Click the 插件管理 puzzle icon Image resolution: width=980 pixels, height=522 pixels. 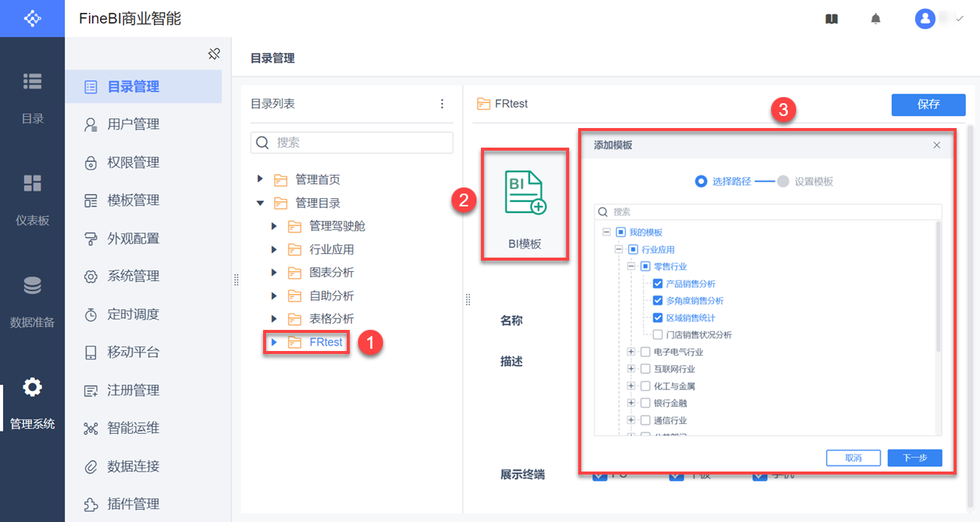point(90,504)
